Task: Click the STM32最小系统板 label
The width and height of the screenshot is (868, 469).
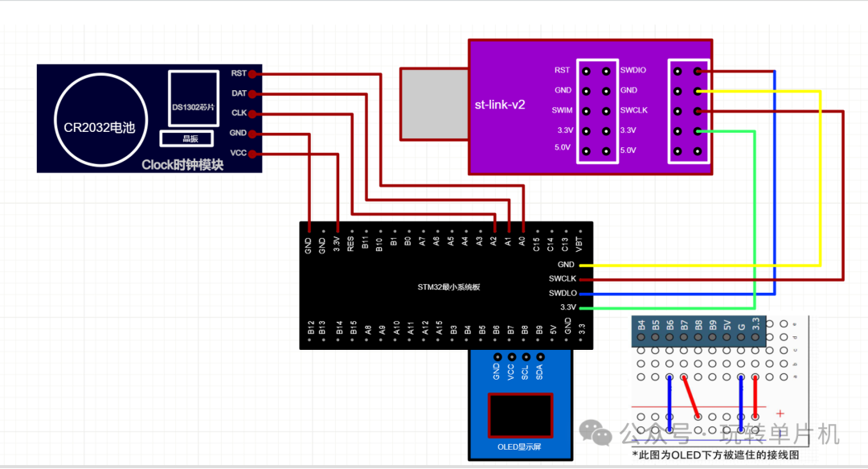Action: 449,287
